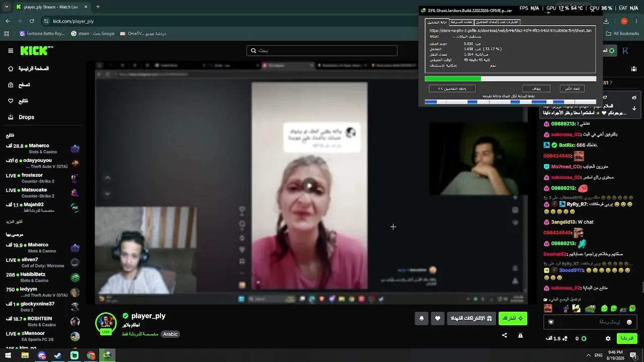Click the ENG language indicator
Viewport: 644px width, 362px height.
point(599,355)
